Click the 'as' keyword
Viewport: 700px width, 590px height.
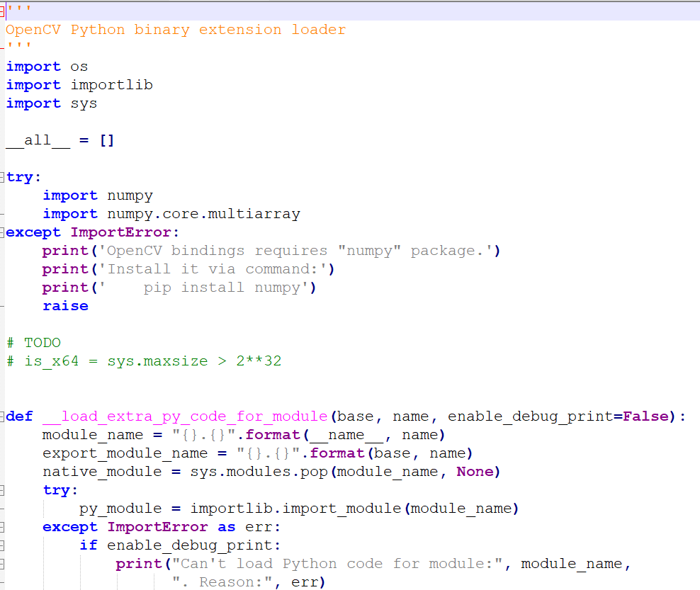pos(226,527)
